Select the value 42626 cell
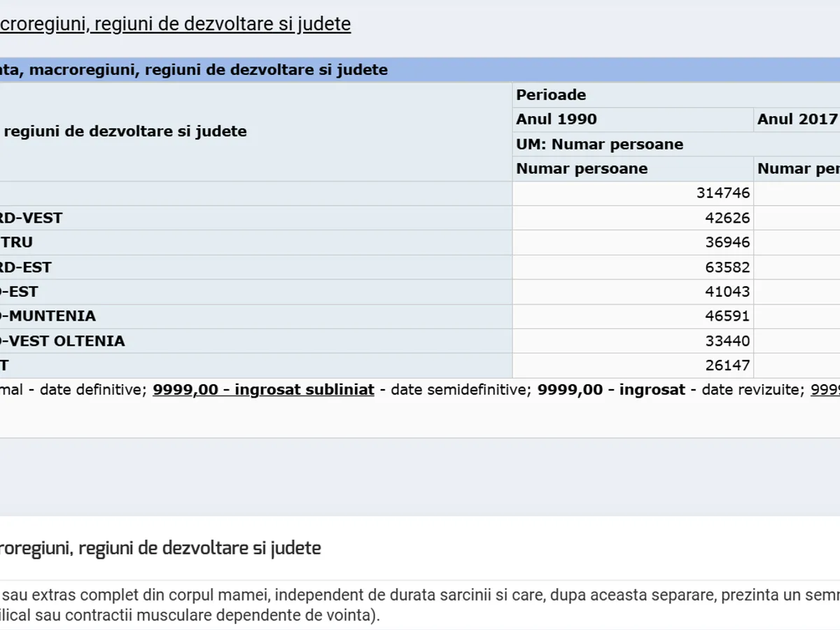840x630 pixels. 727,218
